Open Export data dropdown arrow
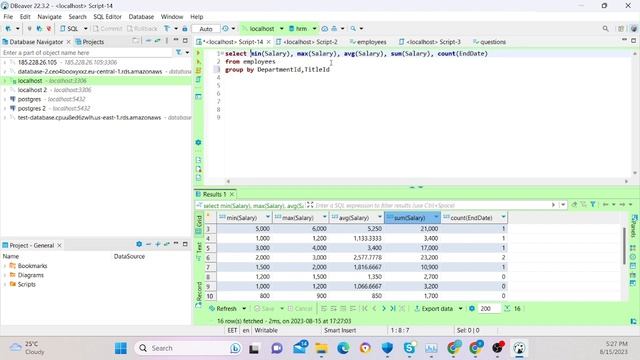640x360 pixels. click(460, 309)
